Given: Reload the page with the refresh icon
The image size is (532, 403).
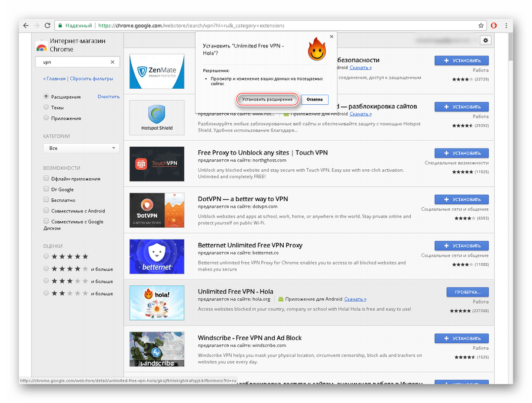Looking at the screenshot, I should click(x=47, y=25).
